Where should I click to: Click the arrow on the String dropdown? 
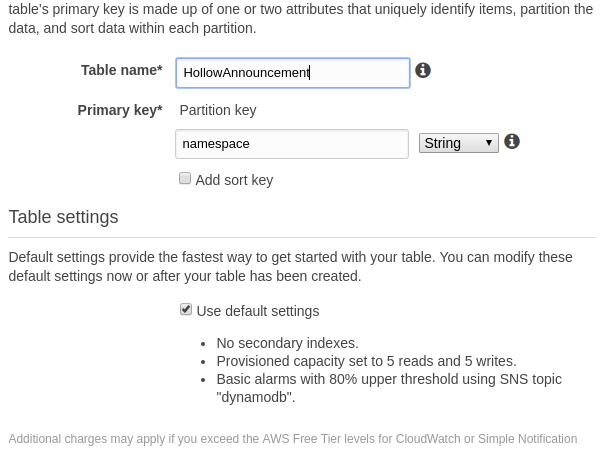coord(489,143)
